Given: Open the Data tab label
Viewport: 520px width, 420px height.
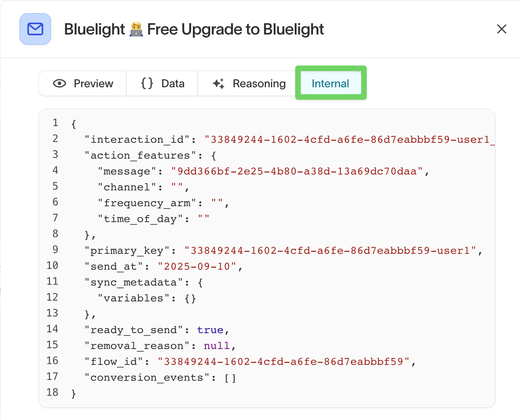Looking at the screenshot, I should [173, 83].
